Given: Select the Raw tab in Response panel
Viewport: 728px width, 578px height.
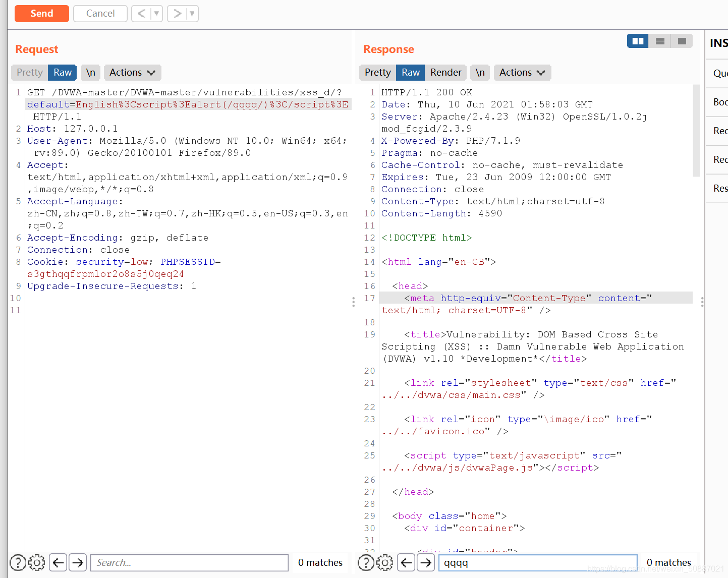Looking at the screenshot, I should click(411, 72).
